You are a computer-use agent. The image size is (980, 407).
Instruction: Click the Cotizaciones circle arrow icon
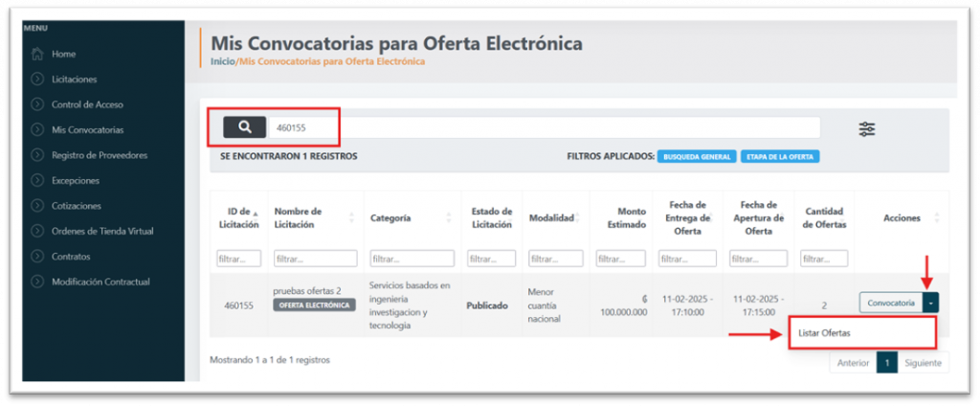click(x=37, y=206)
